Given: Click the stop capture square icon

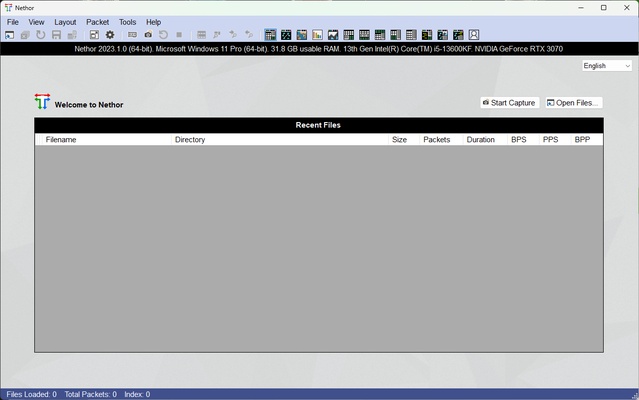Looking at the screenshot, I should coord(179,35).
